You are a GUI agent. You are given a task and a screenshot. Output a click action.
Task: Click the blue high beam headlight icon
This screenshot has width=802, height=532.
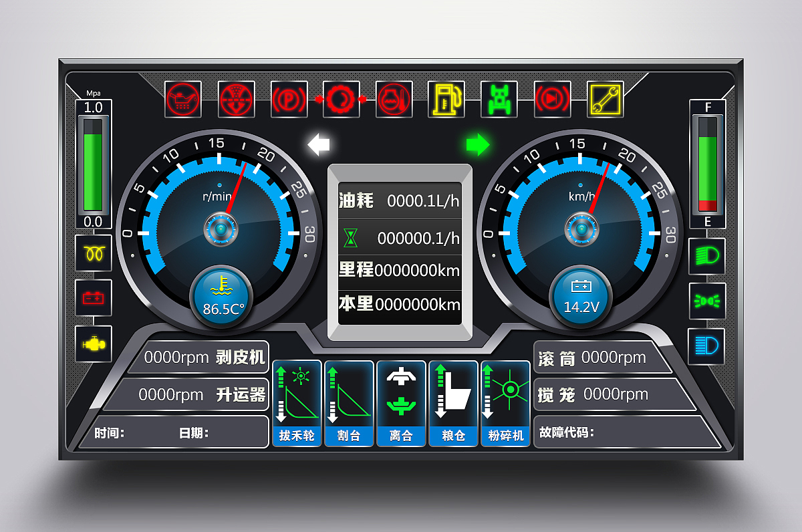[707, 346]
